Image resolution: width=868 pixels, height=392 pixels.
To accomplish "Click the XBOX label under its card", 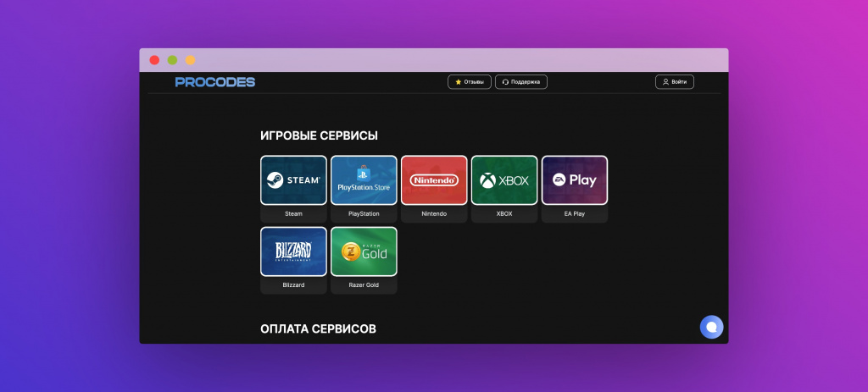I will click(x=504, y=213).
